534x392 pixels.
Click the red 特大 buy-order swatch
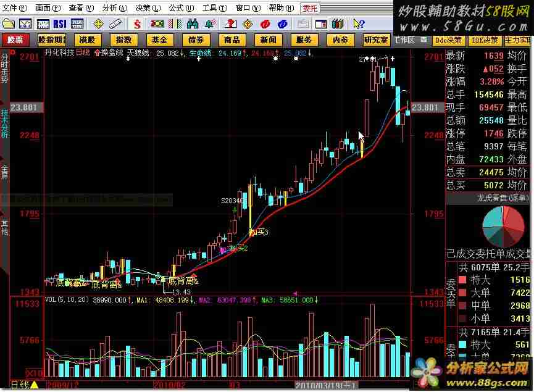[462, 280]
